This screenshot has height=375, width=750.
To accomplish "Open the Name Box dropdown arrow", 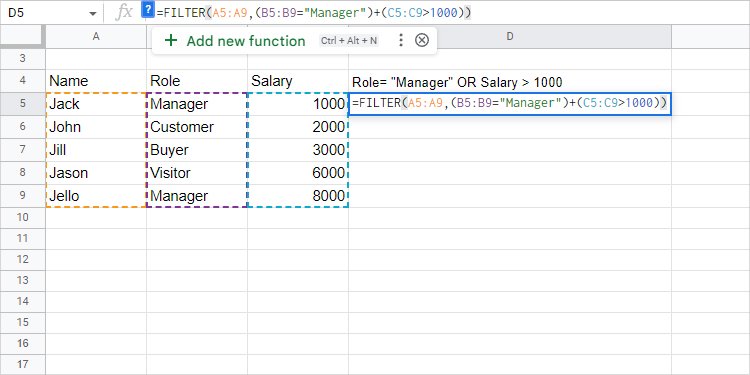I will tap(93, 13).
